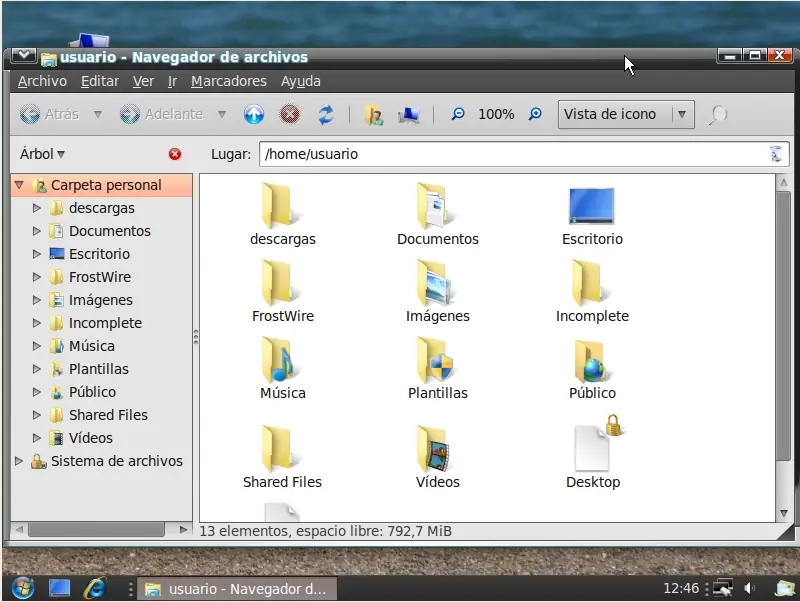Click tree panel horizontal scroll right arrow
Screen dimensions: 800x602
point(183,530)
